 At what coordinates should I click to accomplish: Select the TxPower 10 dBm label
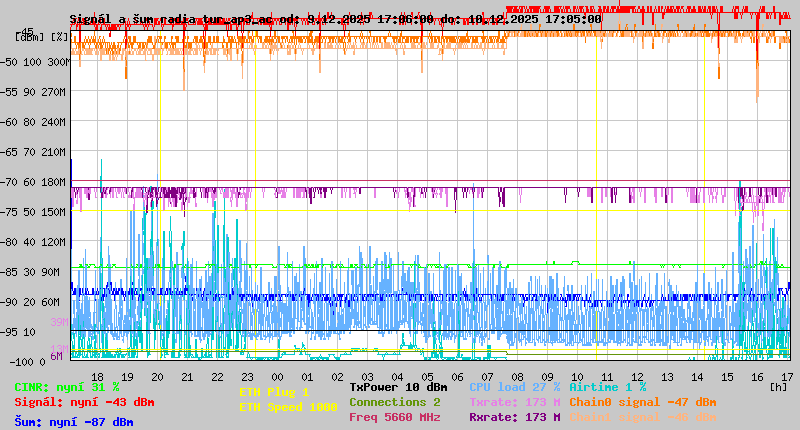(398, 387)
